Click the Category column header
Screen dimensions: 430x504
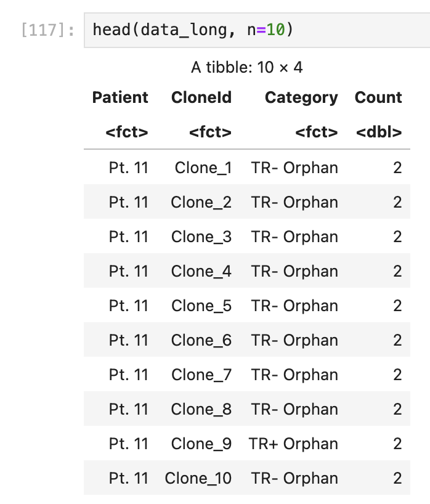pos(301,98)
